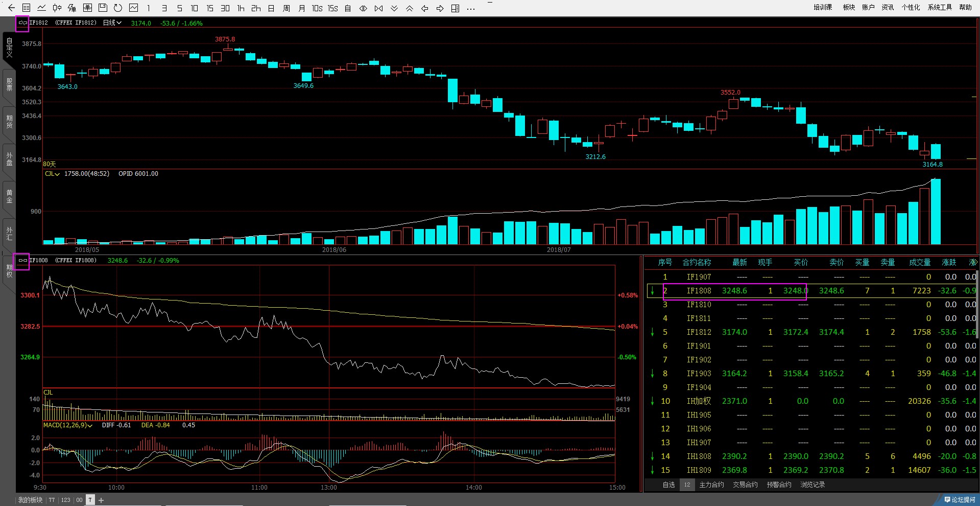
Task: Toggle the link icon beside IF1808
Action: tap(22, 260)
